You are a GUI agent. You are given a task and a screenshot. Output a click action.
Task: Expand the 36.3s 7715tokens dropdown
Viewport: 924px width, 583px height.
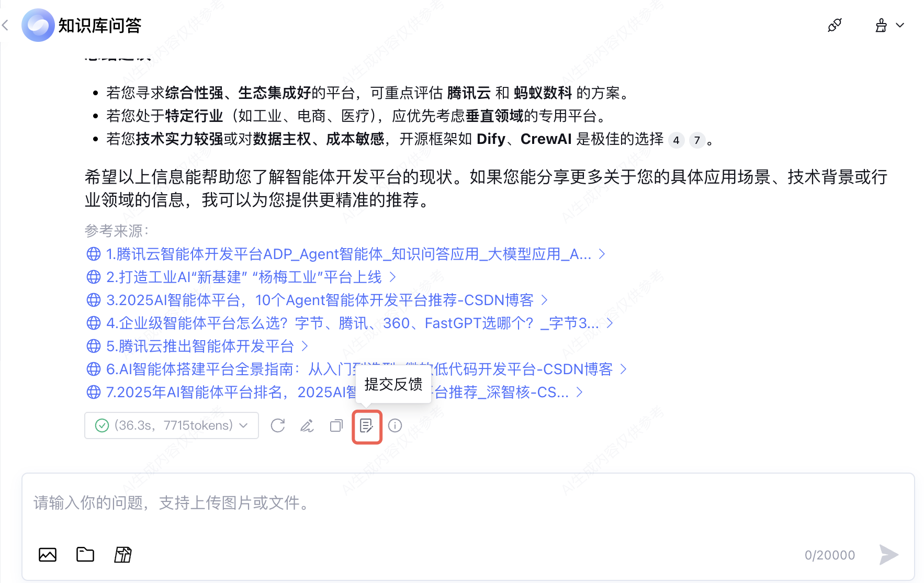point(172,425)
